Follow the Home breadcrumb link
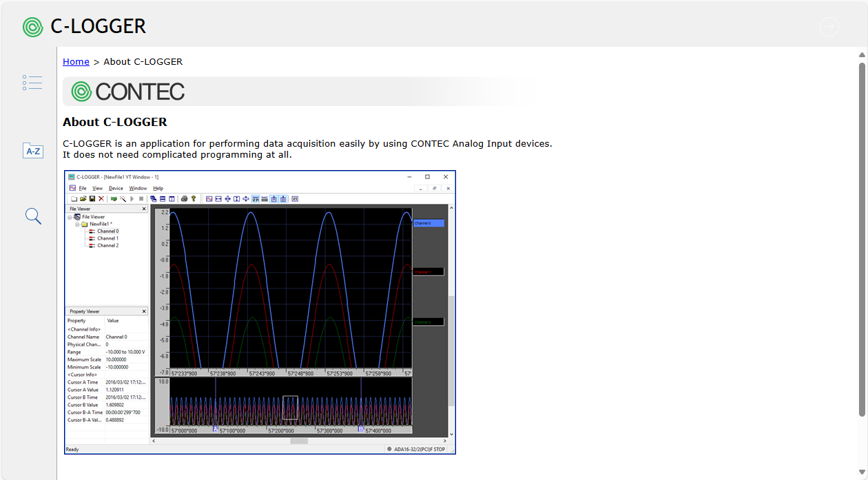This screenshot has width=868, height=480. [76, 61]
